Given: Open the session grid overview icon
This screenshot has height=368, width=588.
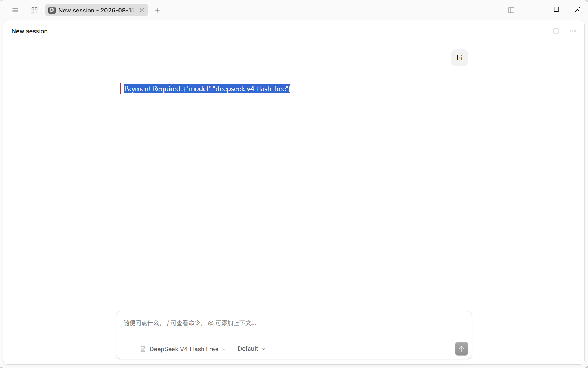Looking at the screenshot, I should coord(34,10).
